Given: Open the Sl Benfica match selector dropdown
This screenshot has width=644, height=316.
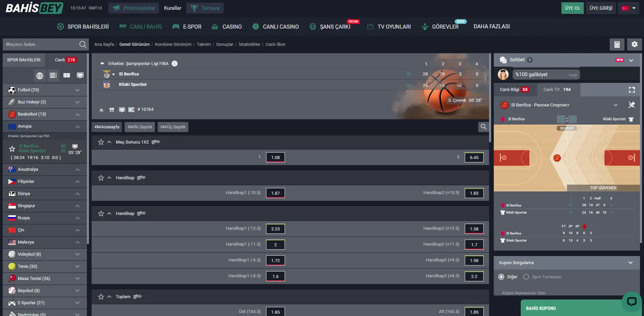Looking at the screenshot, I should (x=616, y=105).
